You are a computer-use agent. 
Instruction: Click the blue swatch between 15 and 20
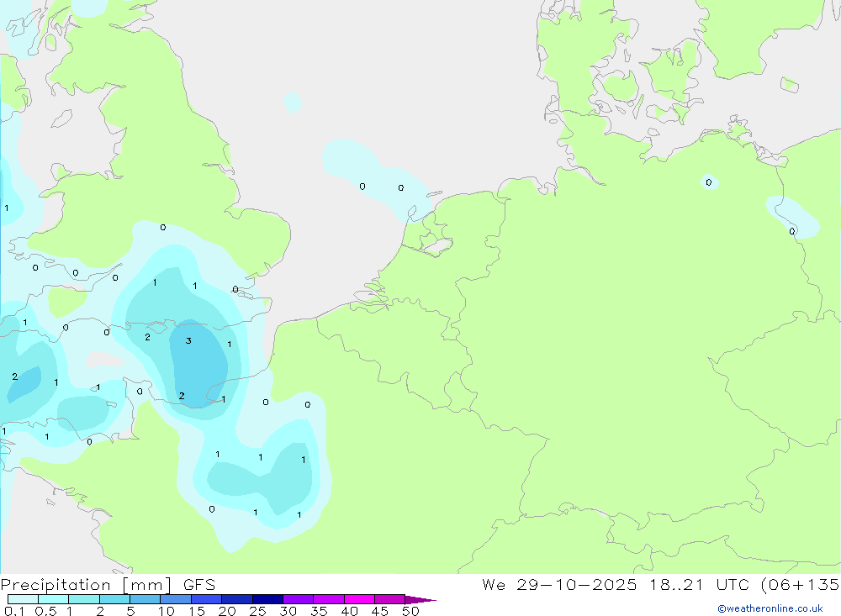(x=207, y=599)
